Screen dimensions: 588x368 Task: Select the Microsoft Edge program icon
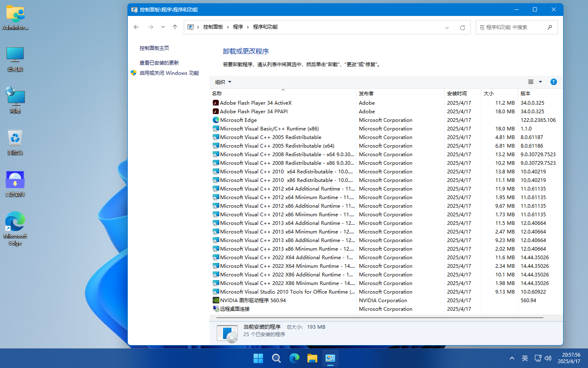[x=216, y=120]
